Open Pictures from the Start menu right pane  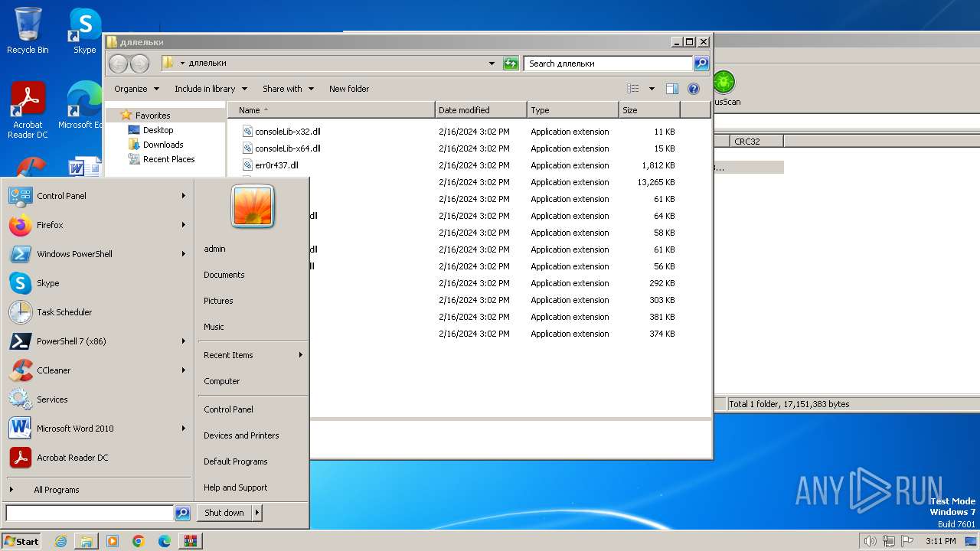253,301
